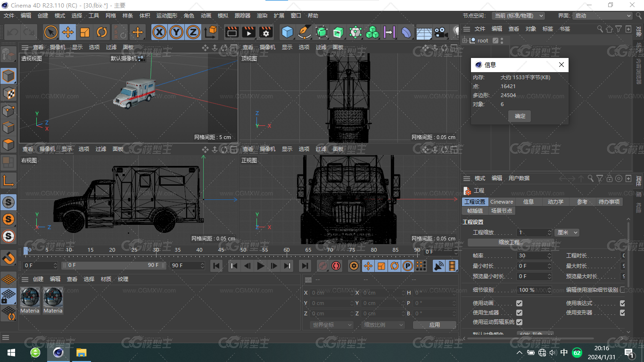
Task: Toggle 使用变形器 checkbox
Action: 622,313
